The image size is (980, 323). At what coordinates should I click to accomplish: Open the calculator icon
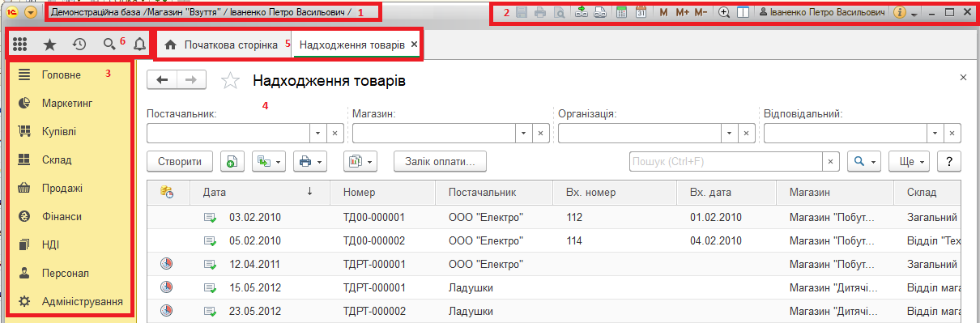(622, 13)
